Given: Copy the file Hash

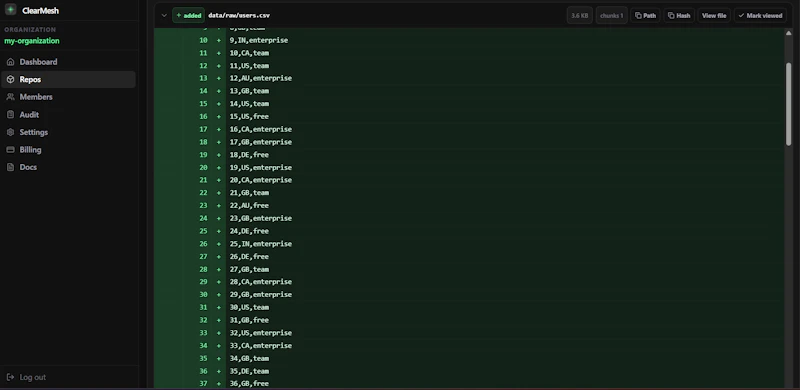Looking at the screenshot, I should (x=679, y=15).
